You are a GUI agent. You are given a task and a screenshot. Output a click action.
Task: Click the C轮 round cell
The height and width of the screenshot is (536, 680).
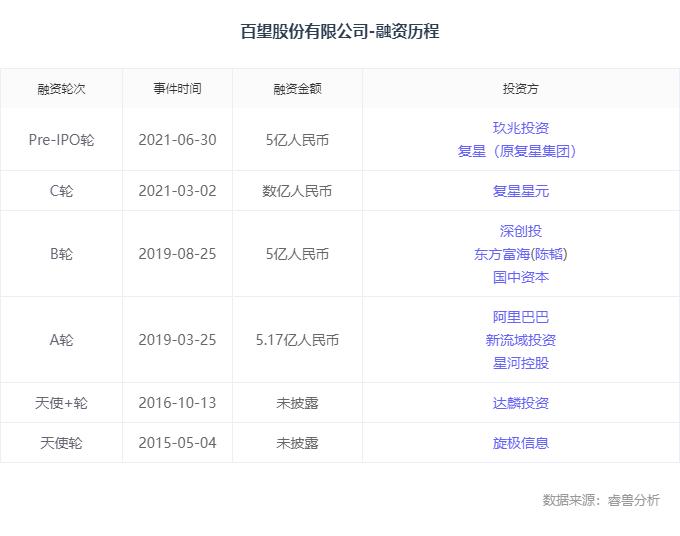61,191
